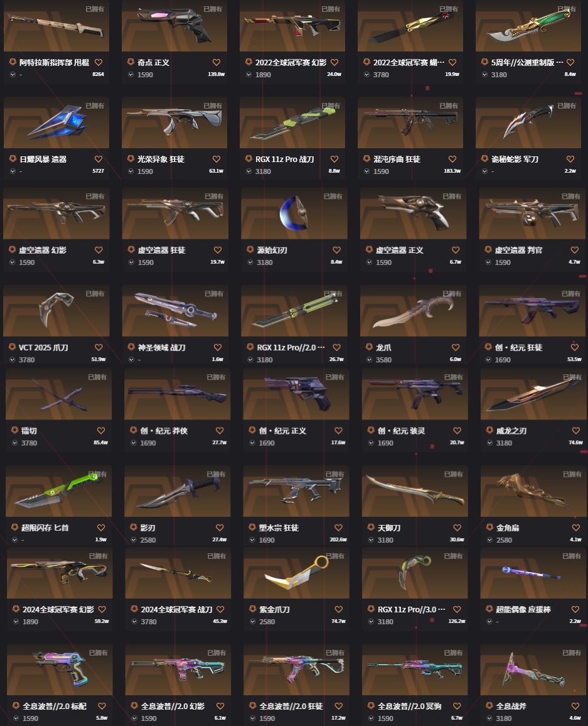Toggle favorite for 2024全球冠军赛 幻影
The image size is (588, 726).
pos(102,609)
